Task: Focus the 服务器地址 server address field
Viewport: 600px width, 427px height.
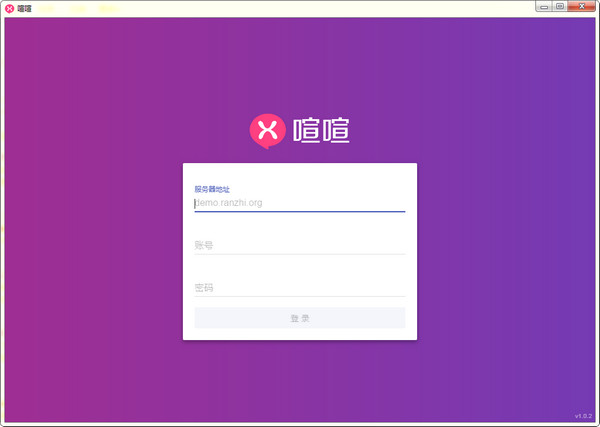Action: point(300,203)
